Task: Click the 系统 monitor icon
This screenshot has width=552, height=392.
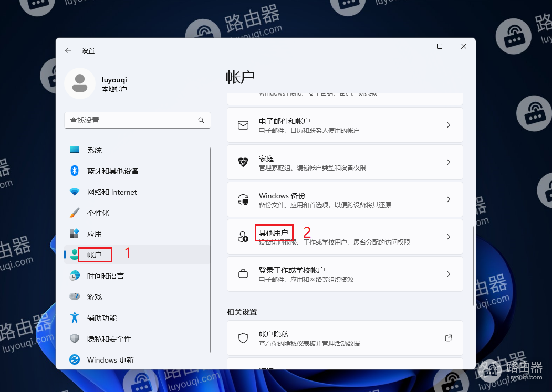Action: tap(75, 150)
